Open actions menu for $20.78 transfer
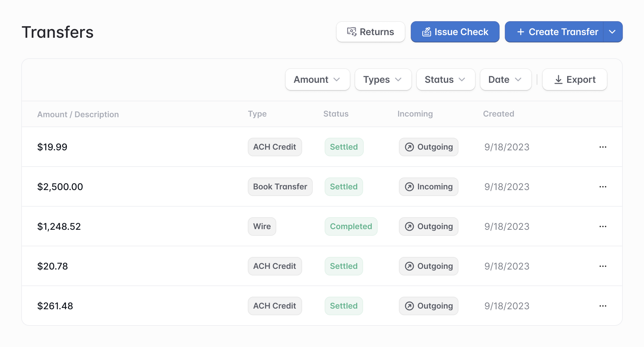644x347 pixels. (603, 266)
